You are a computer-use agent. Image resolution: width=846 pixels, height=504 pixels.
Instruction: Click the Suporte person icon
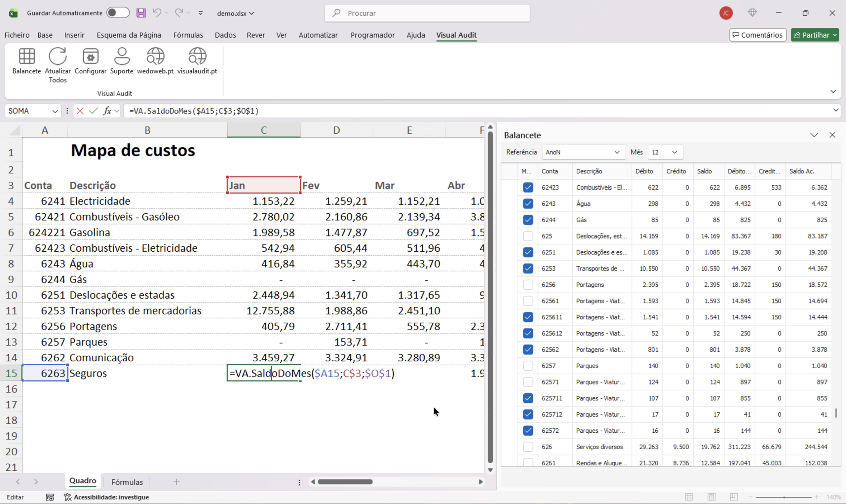122,56
